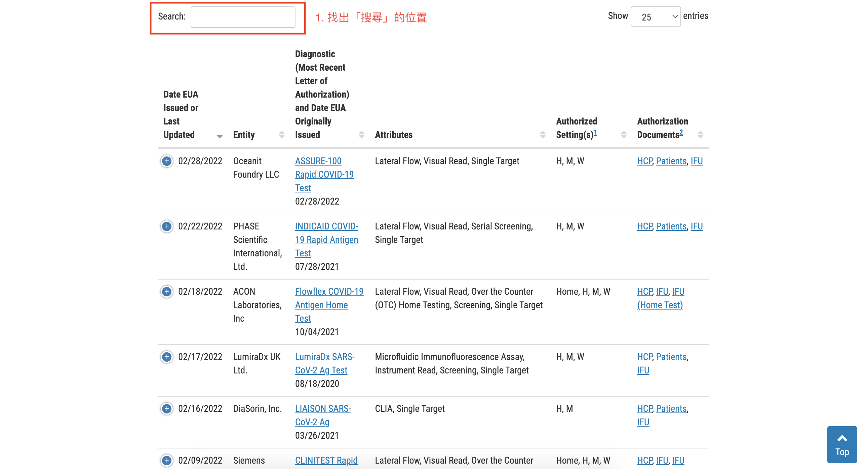Sort by Diagnostic column arrows
Screen dimensions: 868x469
pos(361,135)
